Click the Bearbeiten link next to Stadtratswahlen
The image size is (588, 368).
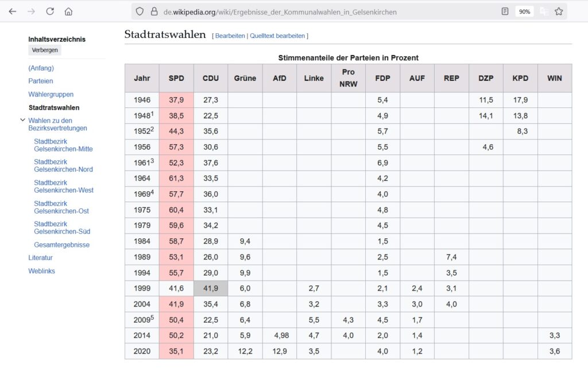tap(230, 36)
